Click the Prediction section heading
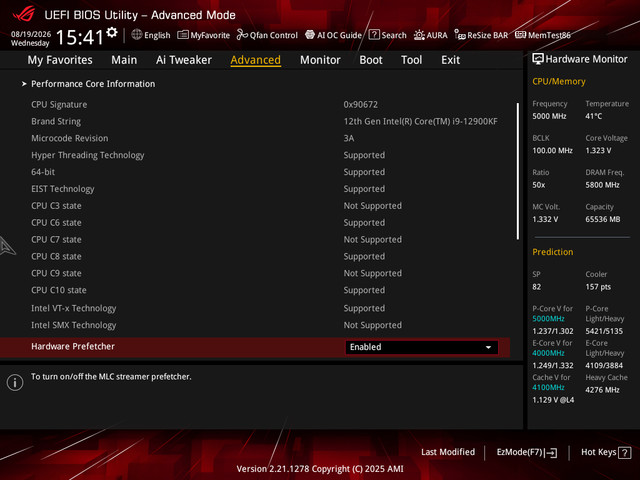Image resolution: width=640 pixels, height=480 pixels. point(552,252)
